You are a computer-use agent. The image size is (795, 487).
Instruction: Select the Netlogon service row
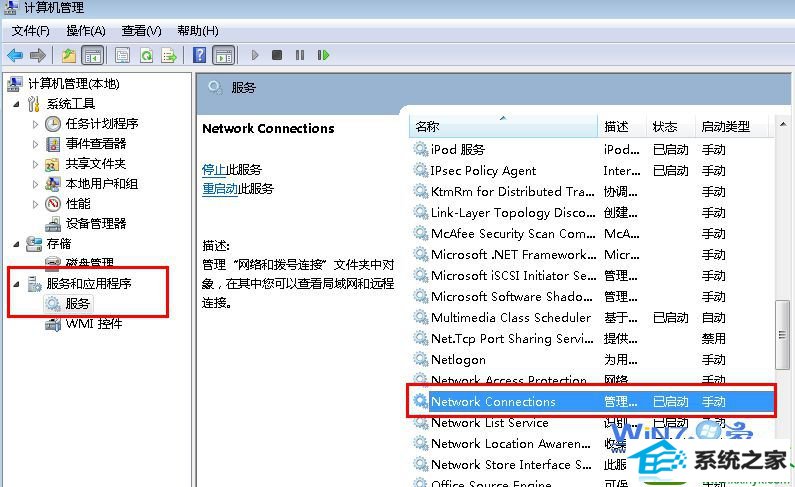click(592, 360)
